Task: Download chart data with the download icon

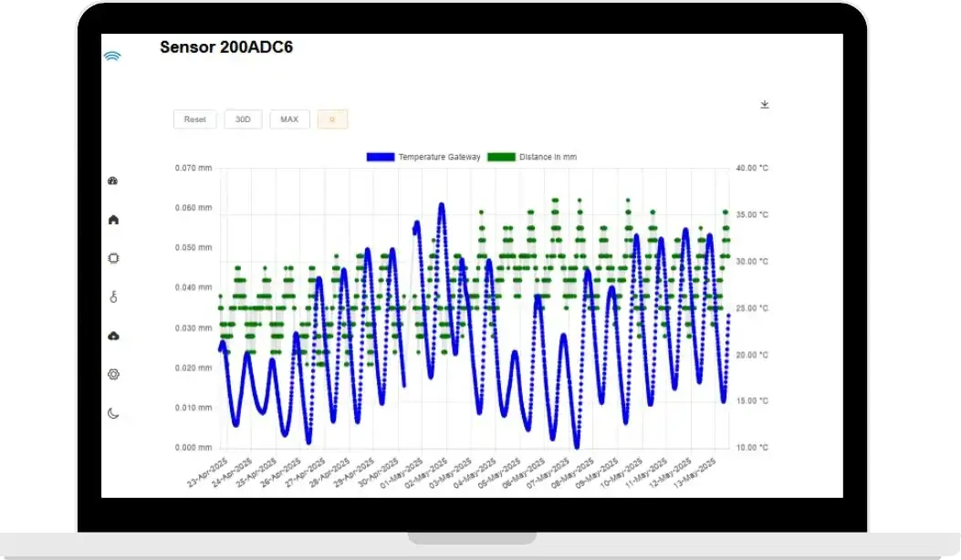Action: pos(764,105)
